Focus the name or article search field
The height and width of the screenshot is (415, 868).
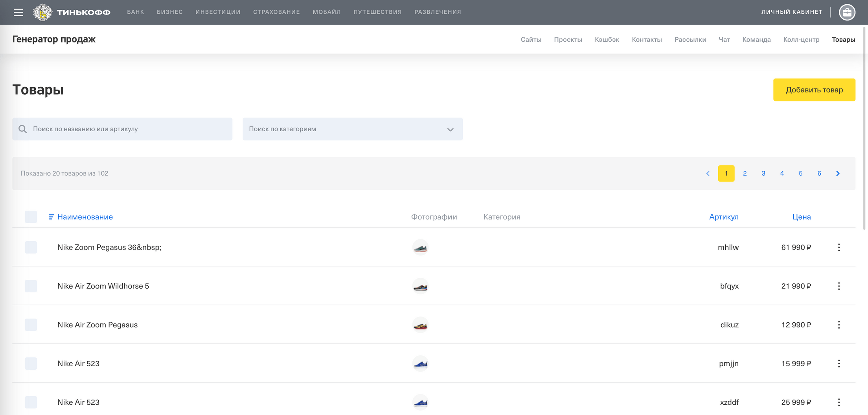[x=122, y=129]
